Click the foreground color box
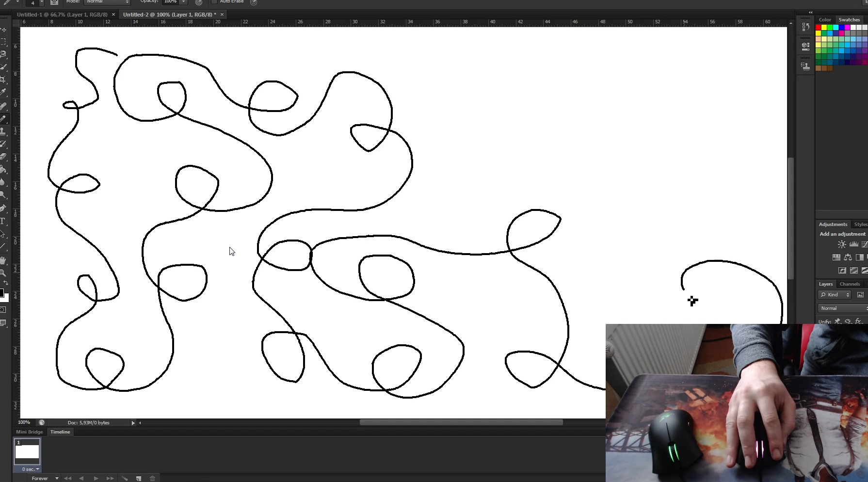This screenshot has width=868, height=482. tap(1, 293)
